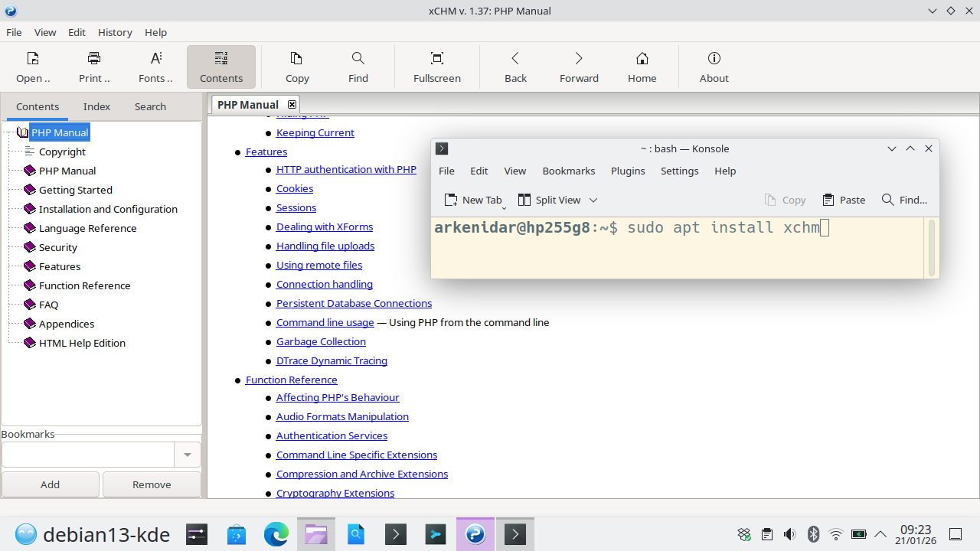
Task: Click the Konsole terminal scrollbar
Action: coord(931,247)
